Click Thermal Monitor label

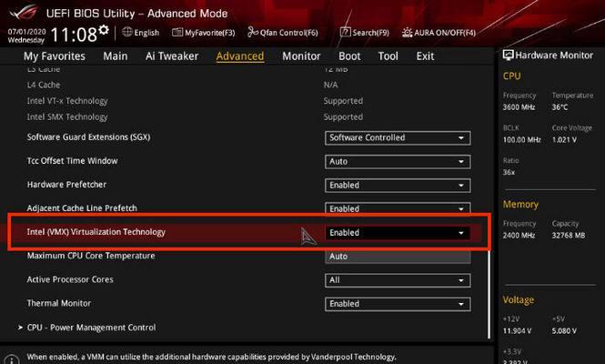pyautogui.click(x=58, y=303)
